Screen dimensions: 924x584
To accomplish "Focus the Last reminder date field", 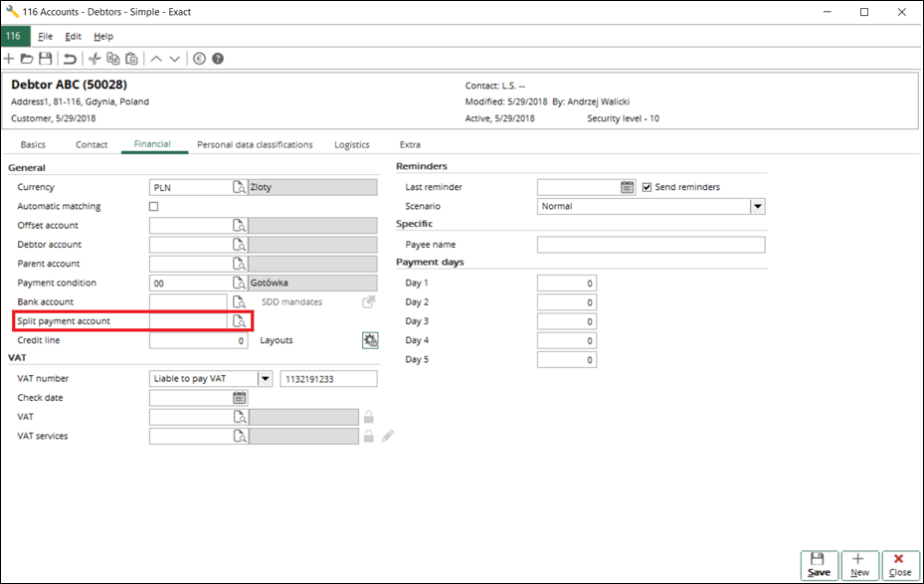I will click(x=579, y=187).
